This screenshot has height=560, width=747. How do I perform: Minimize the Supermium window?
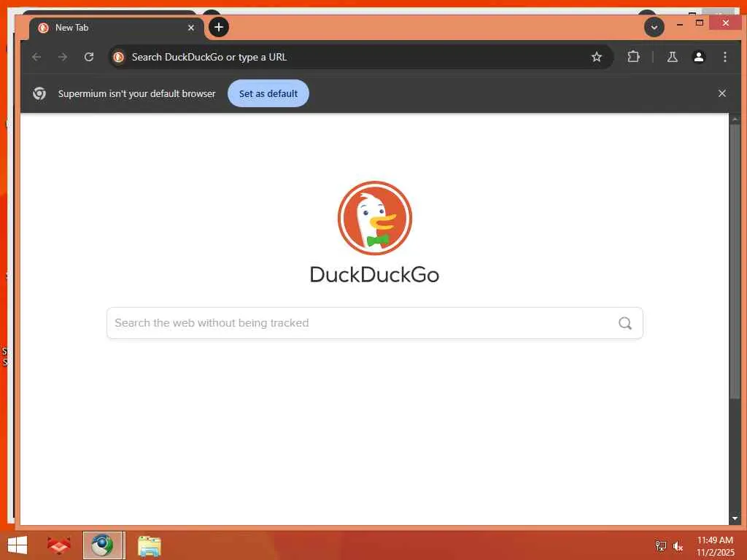click(x=680, y=23)
